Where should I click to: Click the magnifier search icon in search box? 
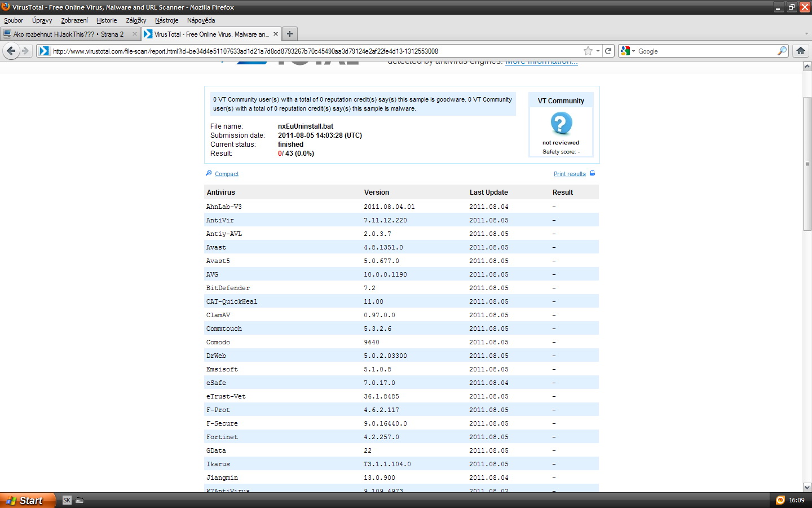pos(782,51)
